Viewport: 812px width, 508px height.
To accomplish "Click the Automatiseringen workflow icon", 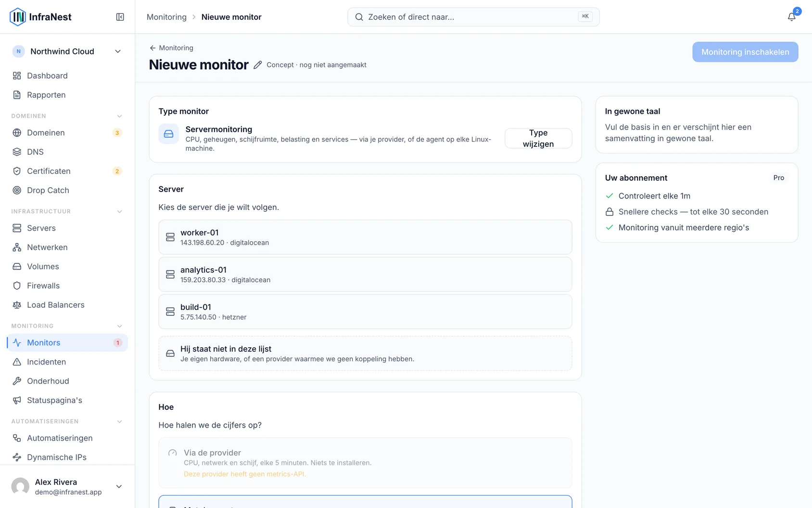I will click(17, 438).
